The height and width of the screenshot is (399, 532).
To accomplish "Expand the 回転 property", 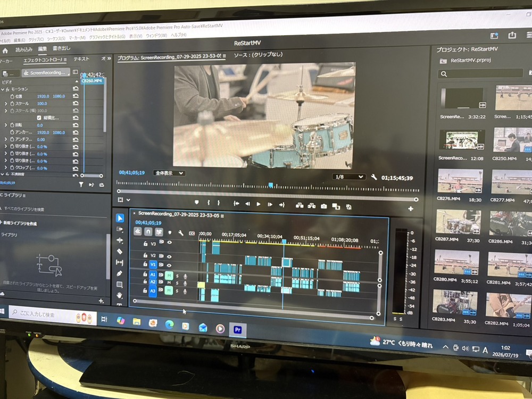I will (x=6, y=125).
